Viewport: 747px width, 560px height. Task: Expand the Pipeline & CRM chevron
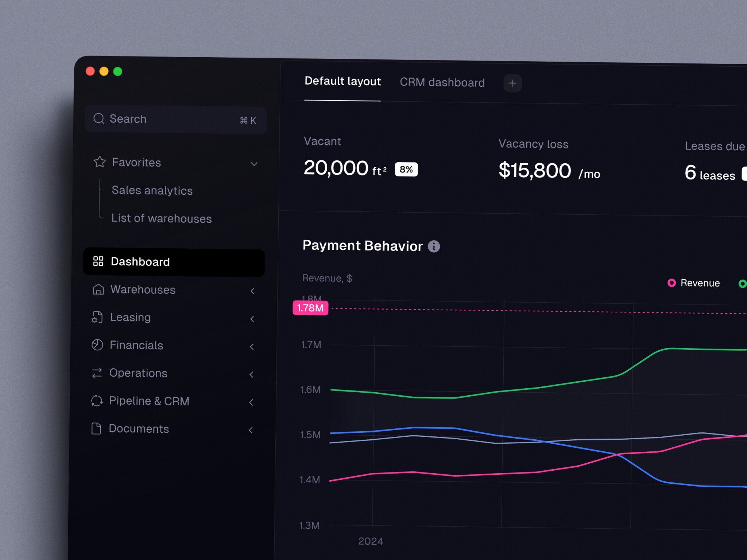coord(251,402)
